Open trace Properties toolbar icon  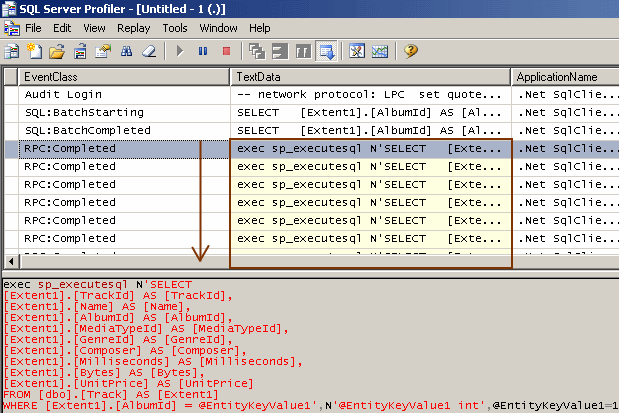(x=103, y=51)
